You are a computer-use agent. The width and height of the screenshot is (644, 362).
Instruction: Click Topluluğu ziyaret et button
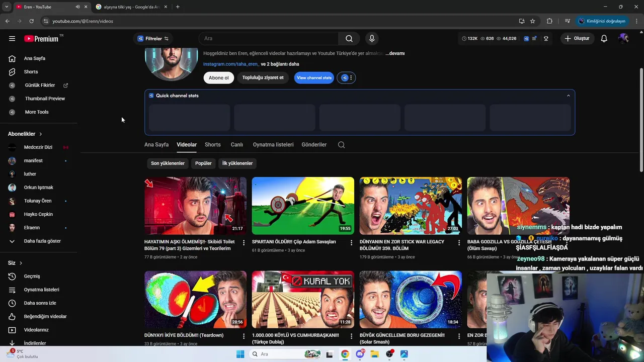click(263, 78)
